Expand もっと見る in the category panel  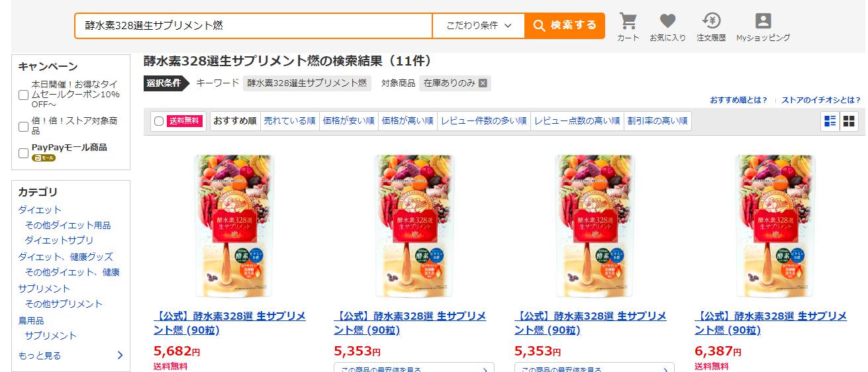coord(71,355)
